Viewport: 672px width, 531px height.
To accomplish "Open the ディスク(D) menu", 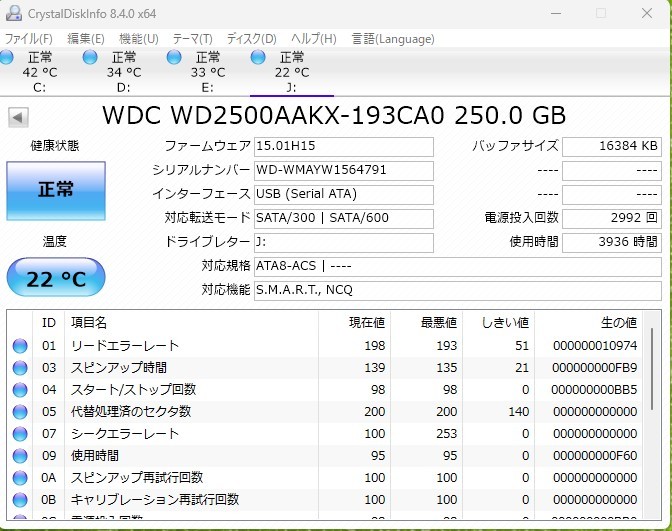I will coord(252,39).
